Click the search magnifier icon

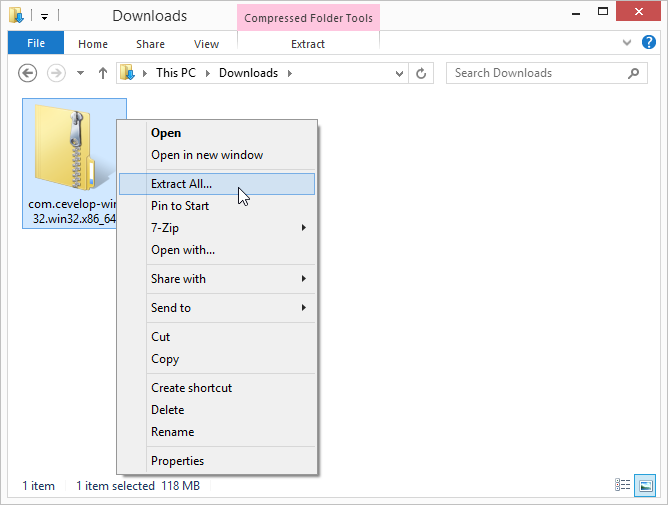tap(633, 73)
